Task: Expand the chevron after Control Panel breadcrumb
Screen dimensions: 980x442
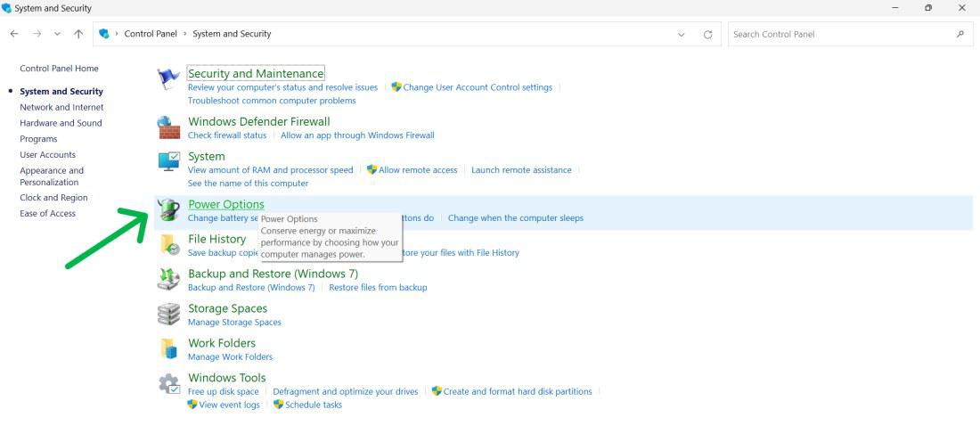Action: coord(185,34)
